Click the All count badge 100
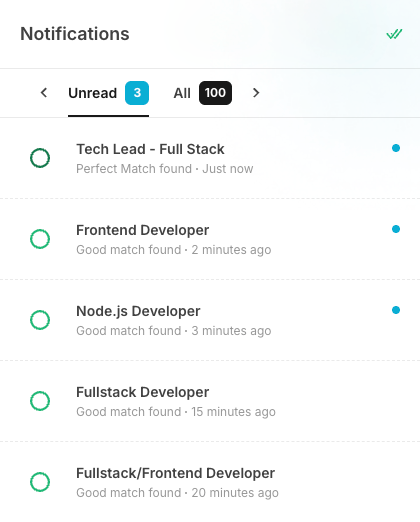This screenshot has width=420, height=522. click(x=215, y=93)
